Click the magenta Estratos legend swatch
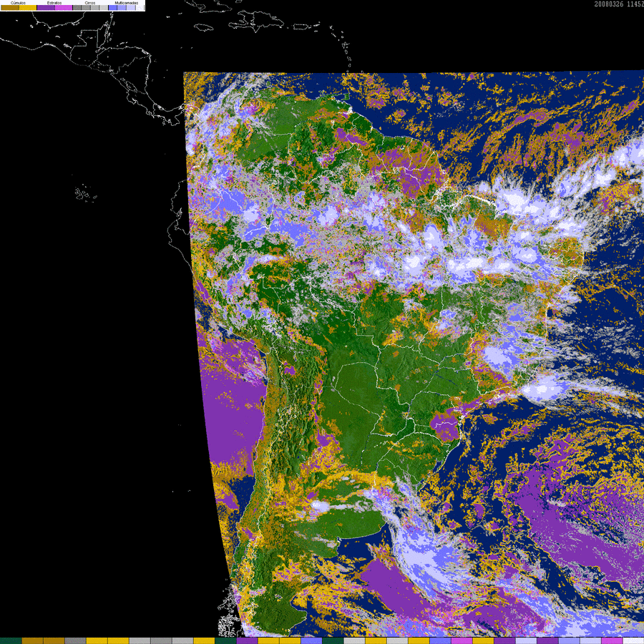The height and width of the screenshot is (644, 644). 64,7
